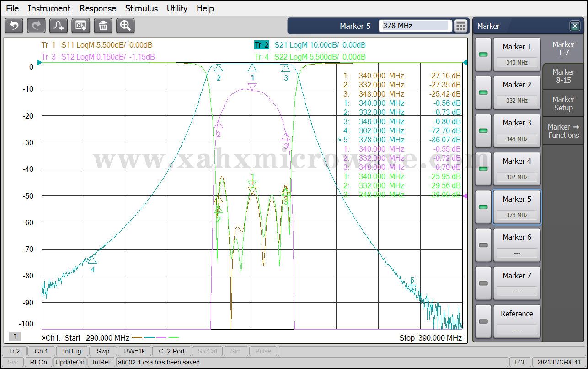588x369 pixels.
Task: Click the IntTrig status button
Action: pyautogui.click(x=72, y=351)
